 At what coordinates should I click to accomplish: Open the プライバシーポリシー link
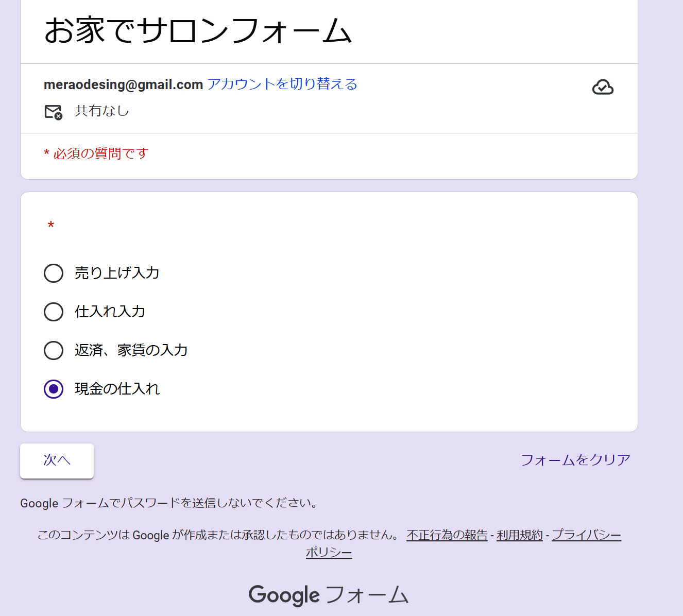586,535
